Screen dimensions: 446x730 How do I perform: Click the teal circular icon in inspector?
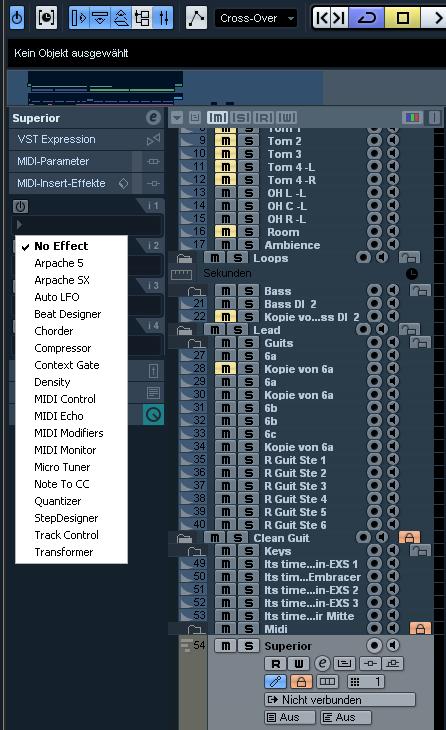153,414
